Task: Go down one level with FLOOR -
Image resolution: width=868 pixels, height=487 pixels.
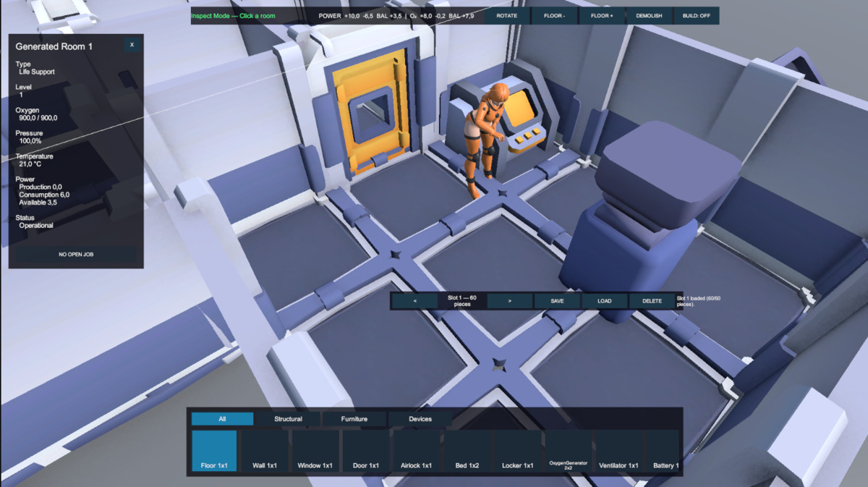Action: [555, 16]
